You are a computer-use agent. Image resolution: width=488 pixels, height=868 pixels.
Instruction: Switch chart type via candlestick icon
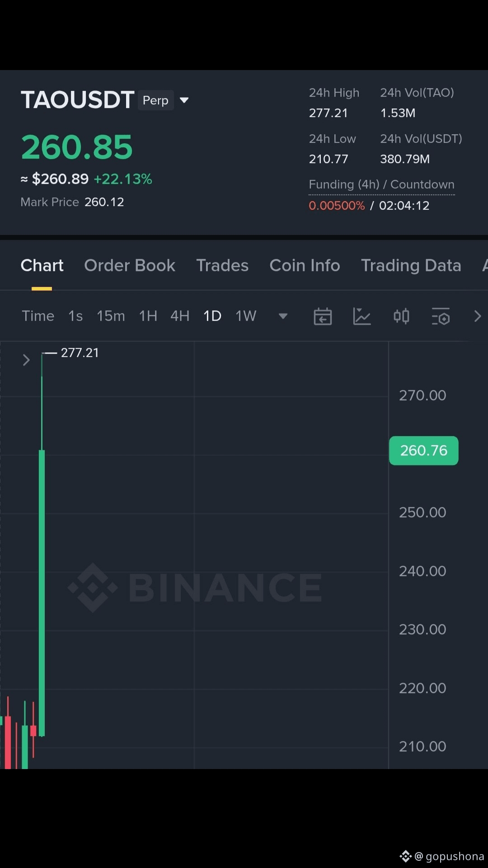click(401, 316)
